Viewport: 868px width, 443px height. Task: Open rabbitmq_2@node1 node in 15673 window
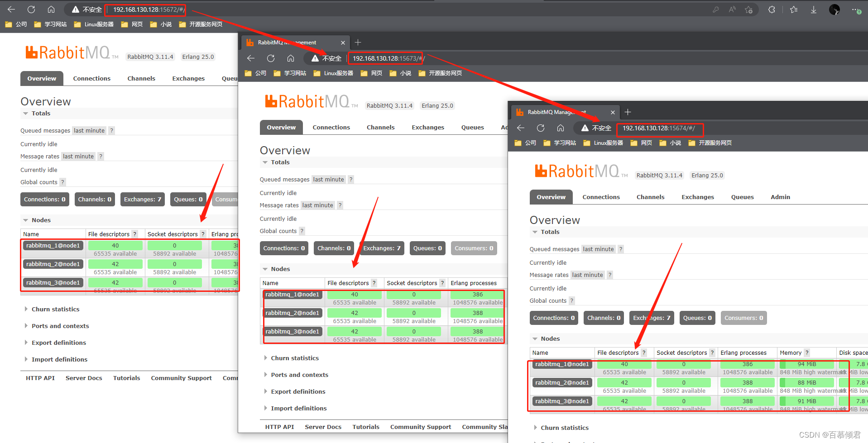[292, 313]
